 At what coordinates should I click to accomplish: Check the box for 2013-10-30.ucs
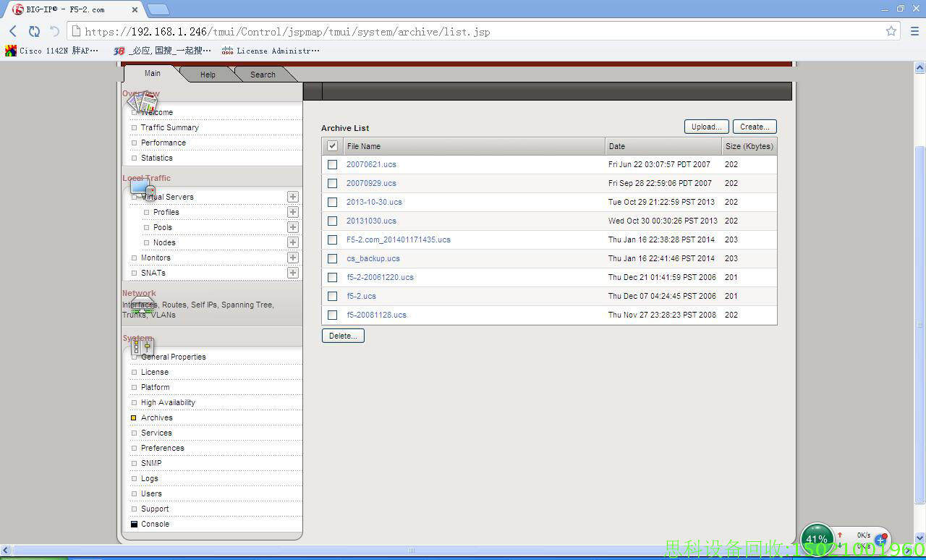pyautogui.click(x=332, y=202)
